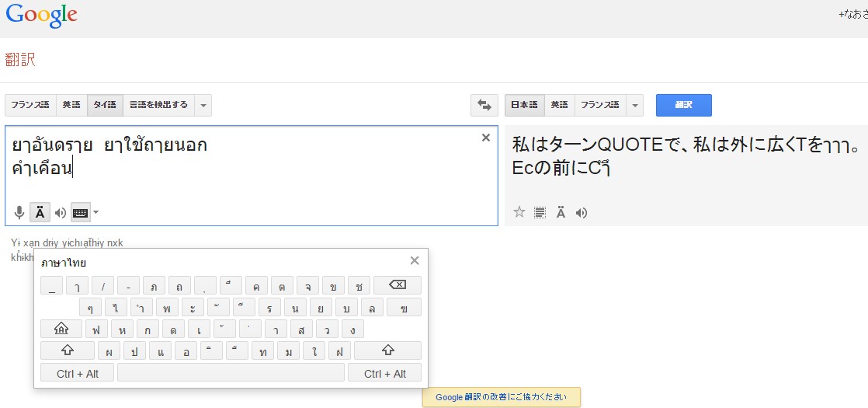Viewport: 868px width, 408px height.
Task: Listen to the Thai source text
Action: [x=61, y=212]
